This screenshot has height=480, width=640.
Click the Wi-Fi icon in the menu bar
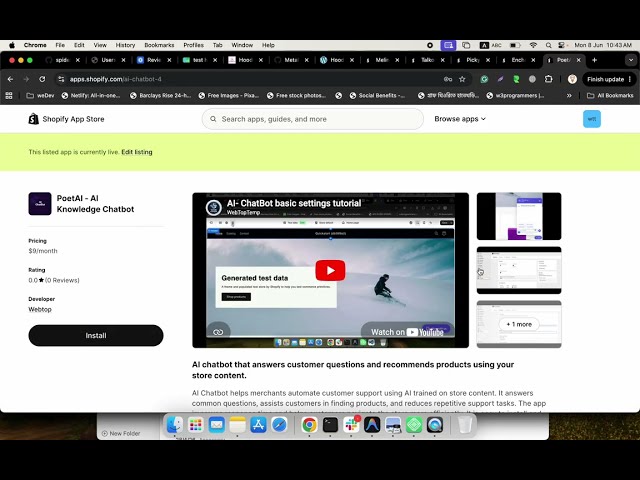click(x=533, y=45)
